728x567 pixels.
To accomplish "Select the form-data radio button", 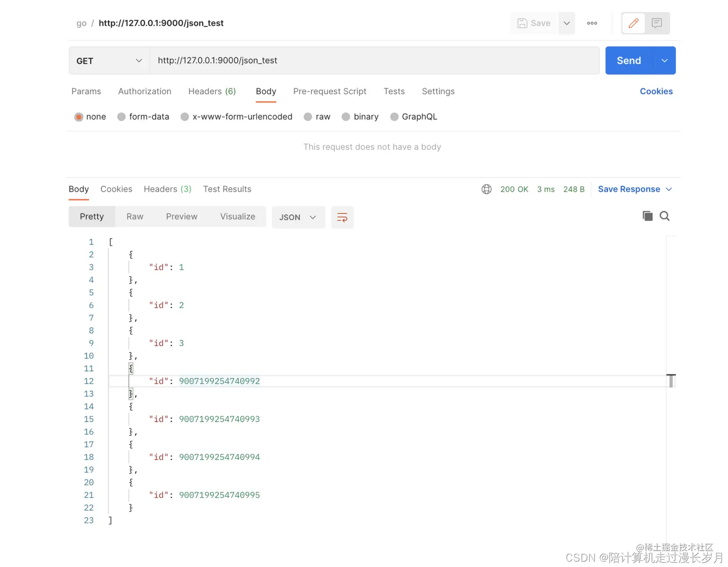I will point(121,117).
